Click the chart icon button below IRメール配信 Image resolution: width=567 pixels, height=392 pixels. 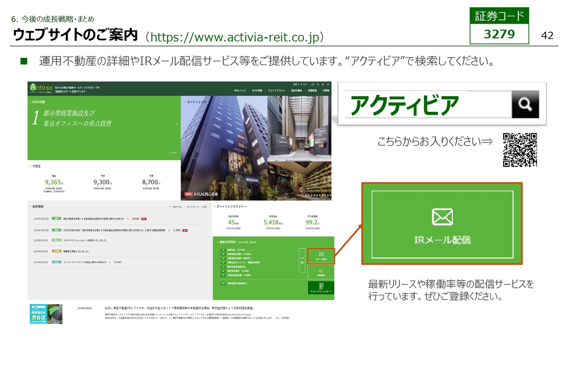[321, 272]
